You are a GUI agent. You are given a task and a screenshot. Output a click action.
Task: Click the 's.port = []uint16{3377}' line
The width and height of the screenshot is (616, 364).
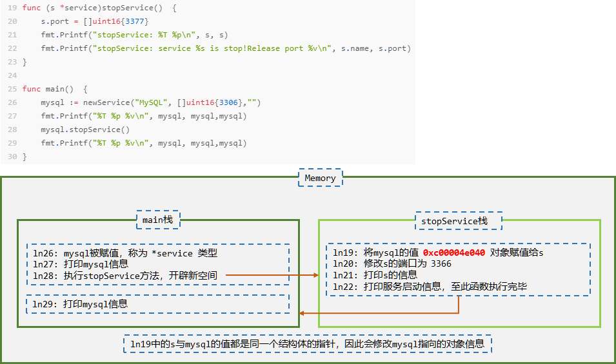[x=95, y=21]
